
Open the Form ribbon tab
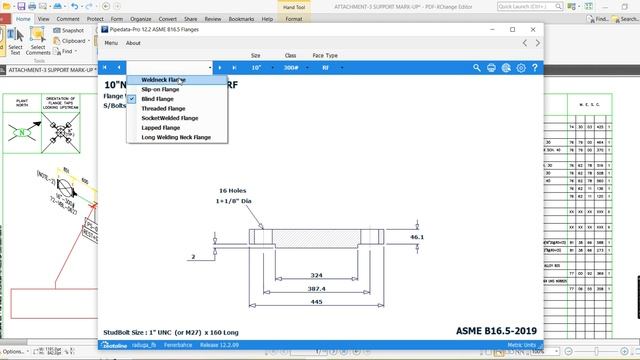pyautogui.click(x=117, y=19)
